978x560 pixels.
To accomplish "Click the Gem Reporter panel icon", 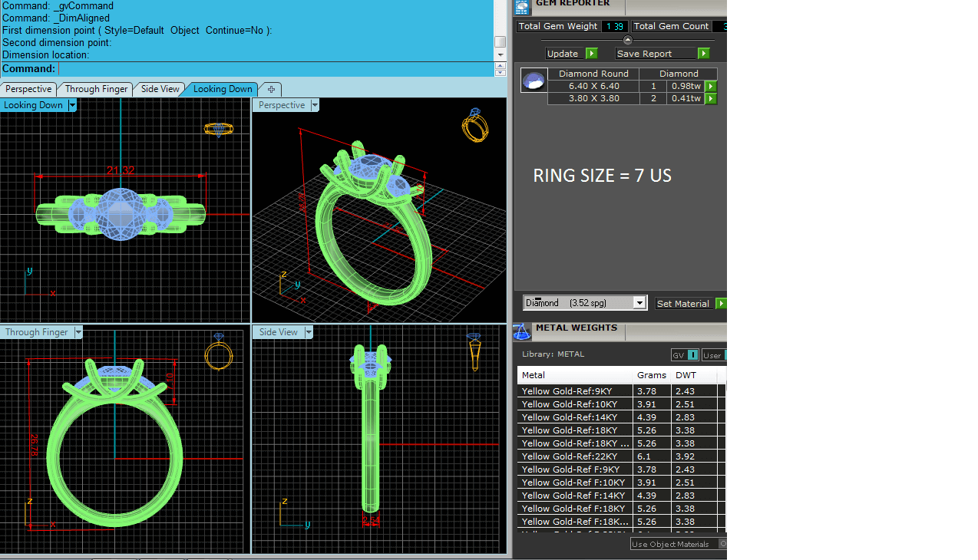I will (x=522, y=7).
